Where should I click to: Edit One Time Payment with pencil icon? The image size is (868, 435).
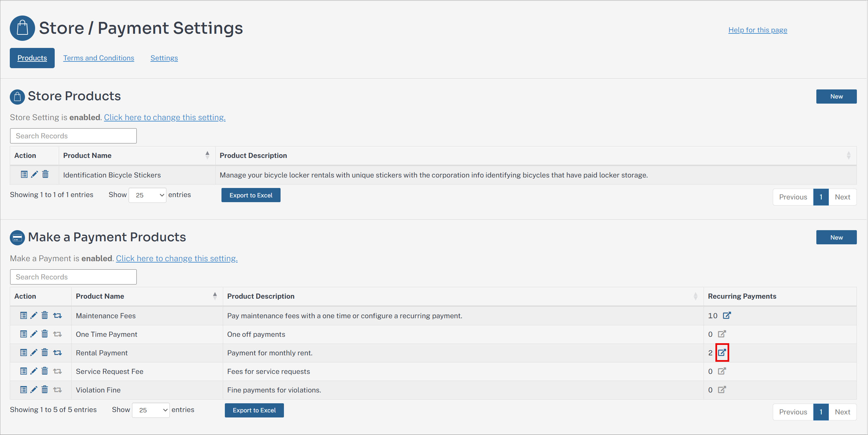coord(34,334)
